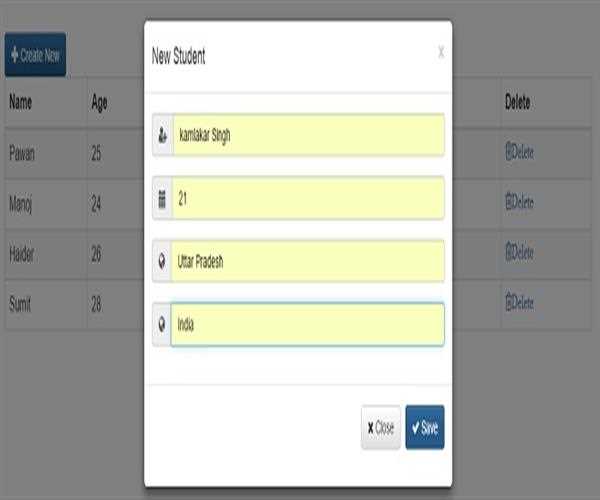This screenshot has width=600, height=500.
Task: Focus the age field showing 21
Action: [307, 199]
